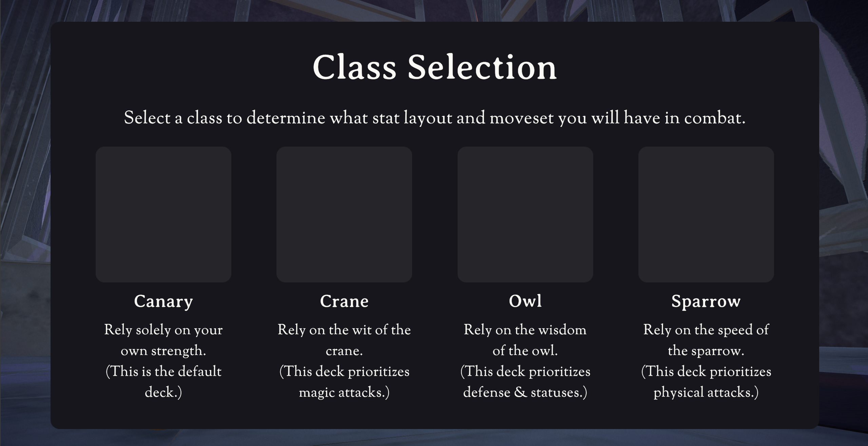Click 'Rely on the wit of the crane' text
Viewport: 868px width, 446px height.
344,340
